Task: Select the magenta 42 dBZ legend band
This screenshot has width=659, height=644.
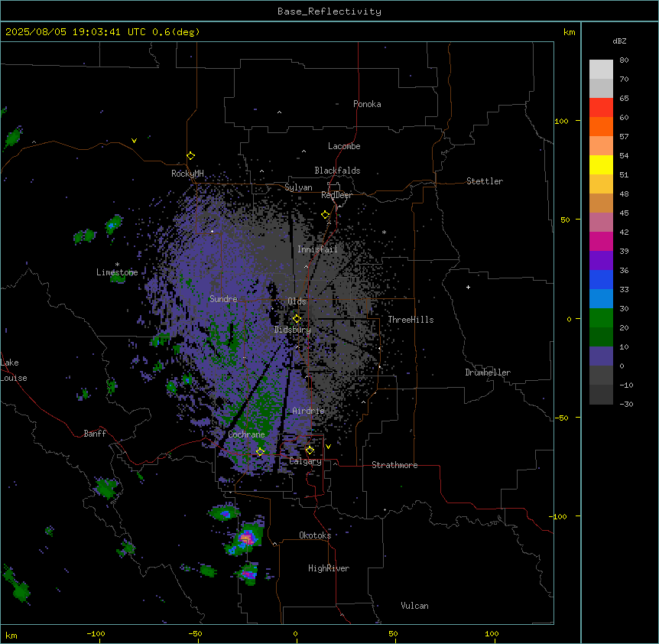Action: (x=601, y=241)
